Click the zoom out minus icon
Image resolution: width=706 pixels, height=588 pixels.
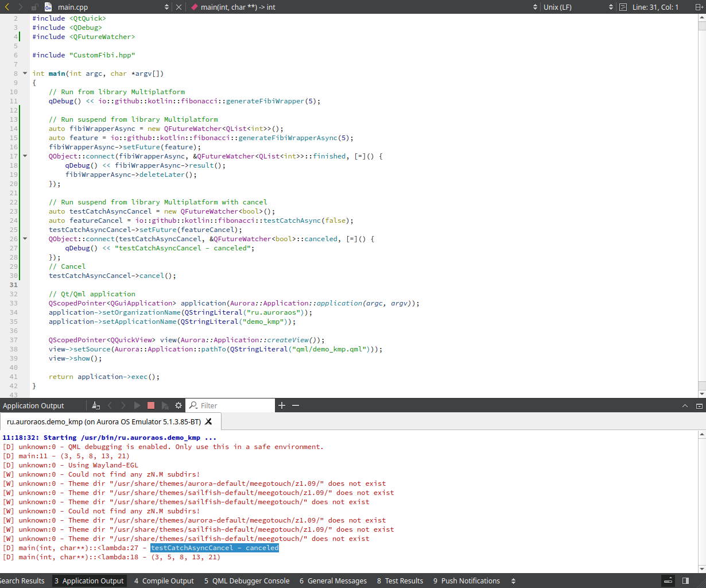coord(296,405)
